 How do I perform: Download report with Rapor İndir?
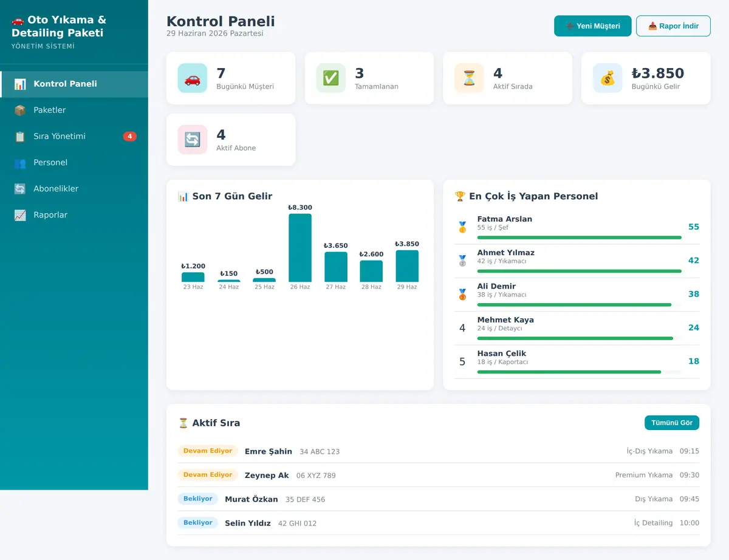point(673,26)
